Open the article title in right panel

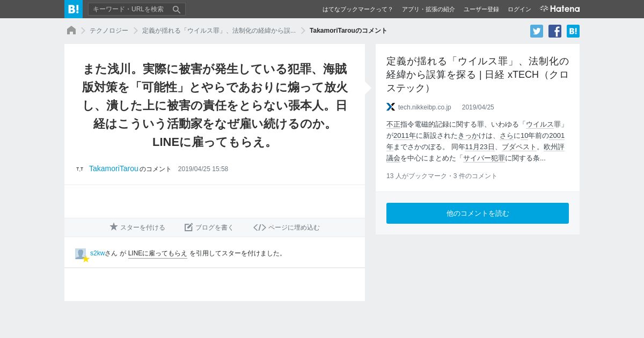(x=478, y=74)
